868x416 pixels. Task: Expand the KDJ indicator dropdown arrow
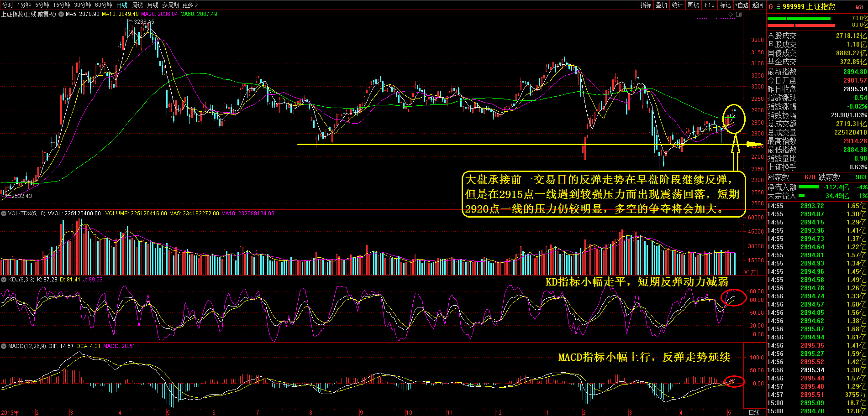[3, 280]
